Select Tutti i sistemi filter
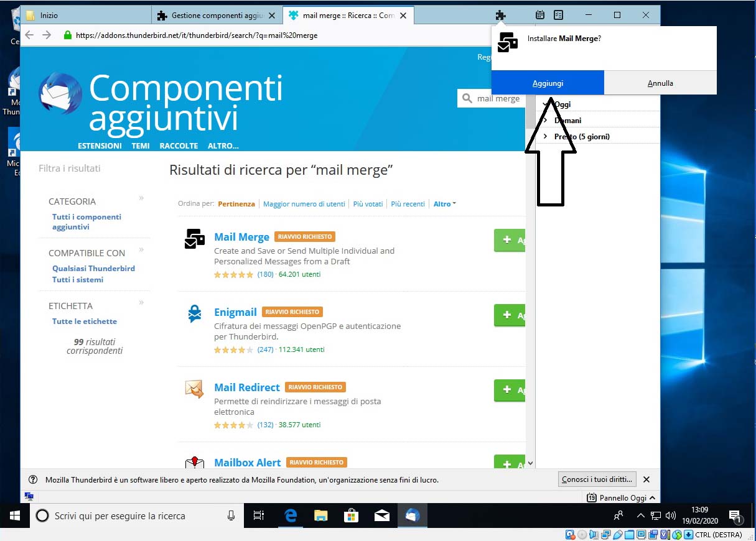Image resolution: width=756 pixels, height=541 pixels. pyautogui.click(x=78, y=280)
